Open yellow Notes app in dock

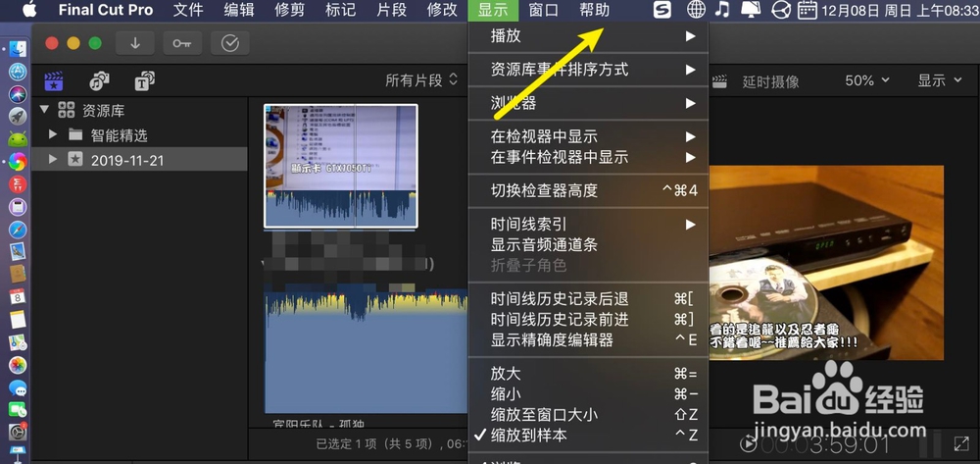[18, 320]
